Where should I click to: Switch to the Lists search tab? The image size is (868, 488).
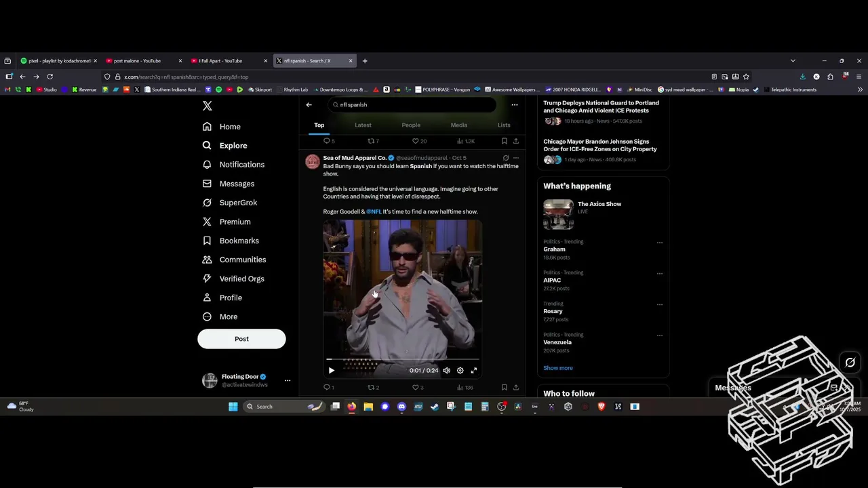(x=504, y=125)
